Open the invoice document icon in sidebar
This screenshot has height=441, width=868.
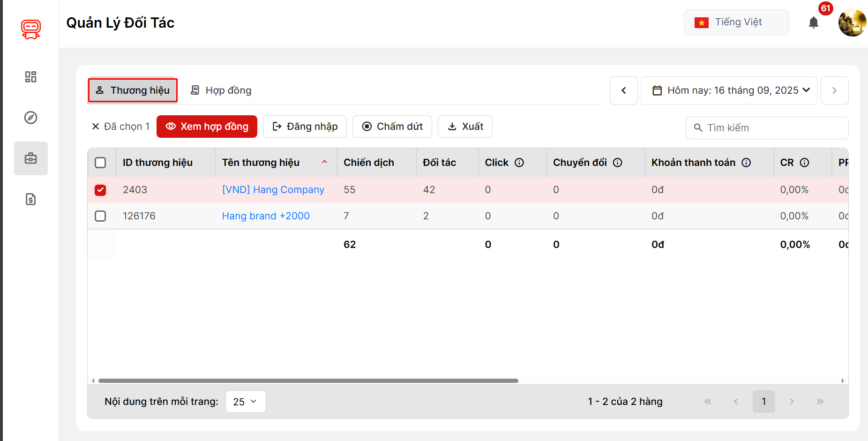31,199
